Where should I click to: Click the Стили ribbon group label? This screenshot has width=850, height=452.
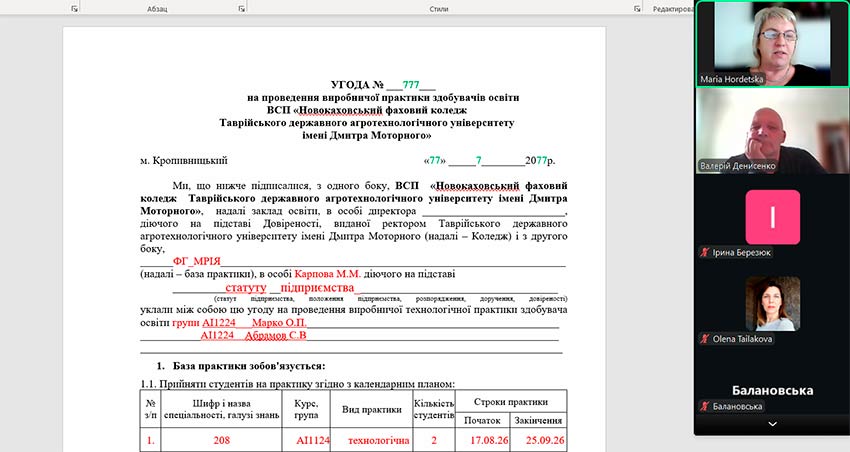tap(439, 9)
